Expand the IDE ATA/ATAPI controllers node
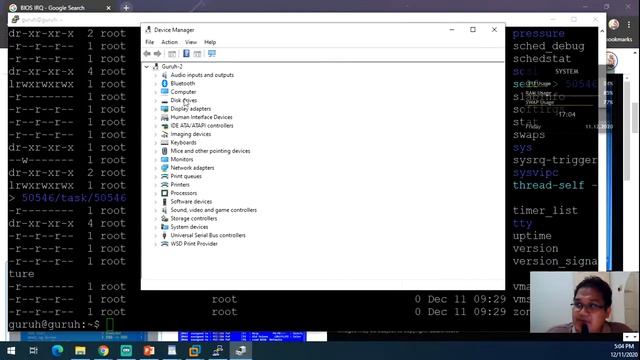640x360 pixels. pyautogui.click(x=156, y=126)
